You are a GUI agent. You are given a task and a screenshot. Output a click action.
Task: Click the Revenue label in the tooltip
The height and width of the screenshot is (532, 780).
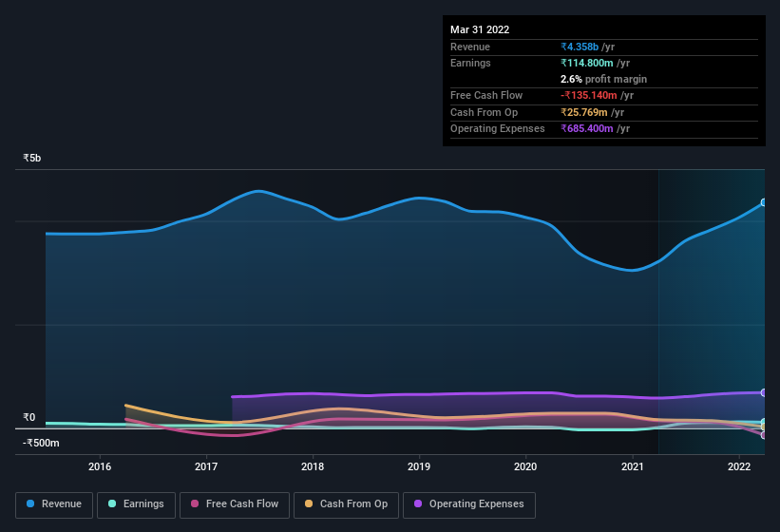(x=470, y=47)
